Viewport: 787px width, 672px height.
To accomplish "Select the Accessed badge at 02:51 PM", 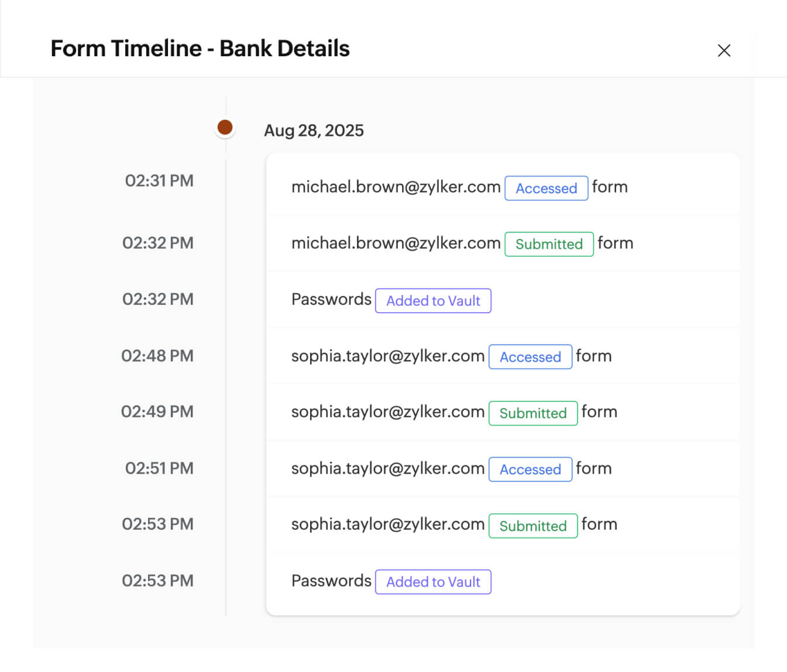I will pyautogui.click(x=530, y=469).
